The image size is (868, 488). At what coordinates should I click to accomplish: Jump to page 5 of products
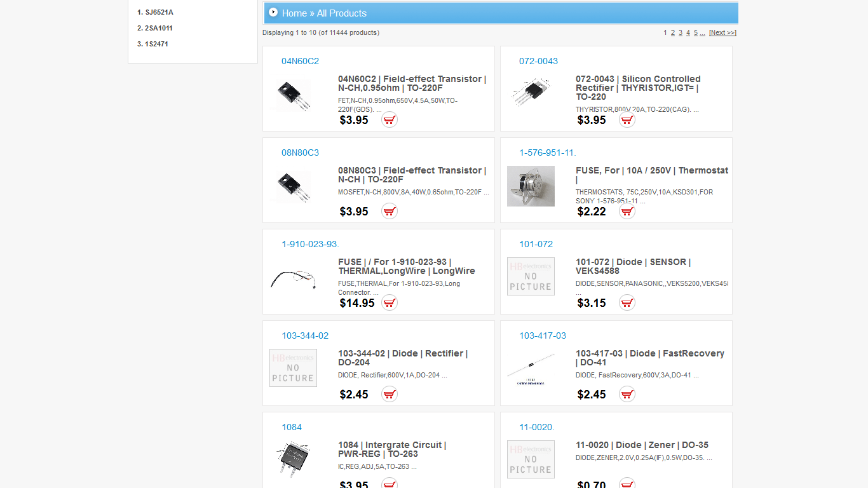pyautogui.click(x=696, y=32)
